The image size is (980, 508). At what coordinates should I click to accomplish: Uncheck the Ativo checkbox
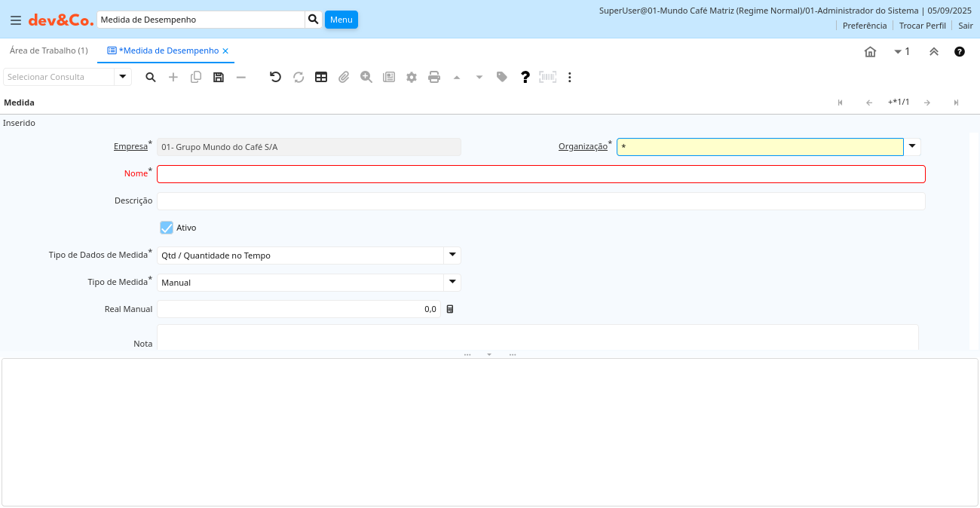167,228
